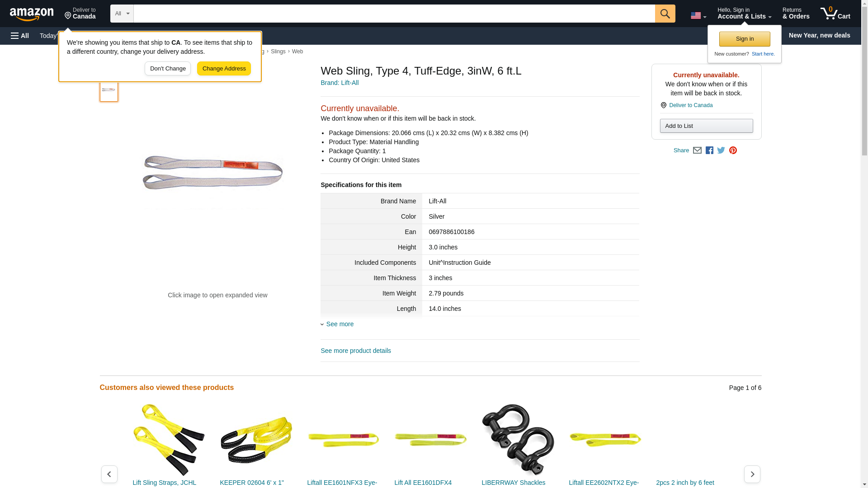Open Returns & Orders
Viewport: 868px width, 488px height.
[796, 14]
